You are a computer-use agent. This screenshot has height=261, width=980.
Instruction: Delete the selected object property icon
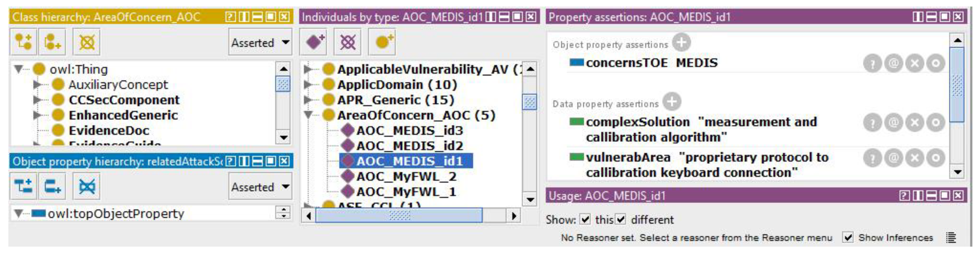pyautogui.click(x=87, y=186)
